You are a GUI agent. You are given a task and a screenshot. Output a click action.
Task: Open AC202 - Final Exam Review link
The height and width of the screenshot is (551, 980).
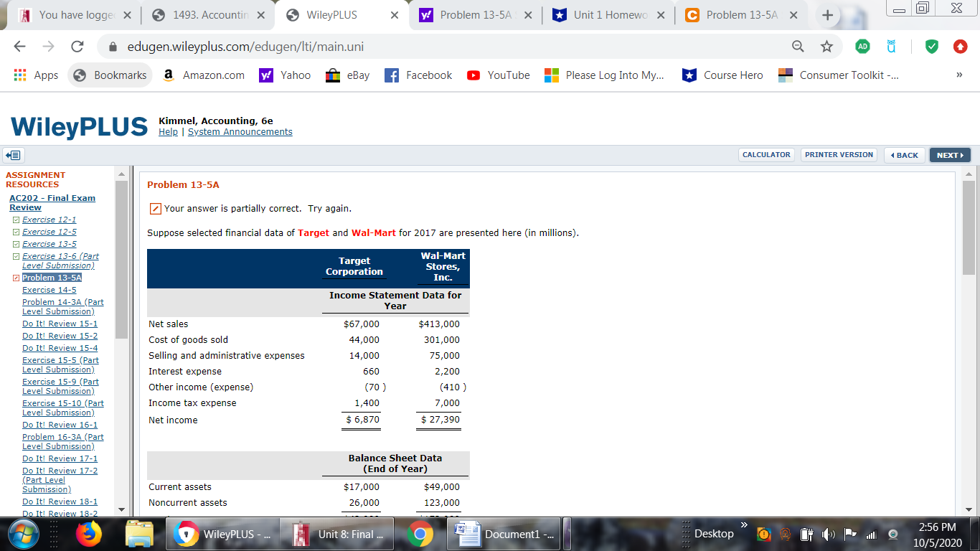click(x=52, y=202)
